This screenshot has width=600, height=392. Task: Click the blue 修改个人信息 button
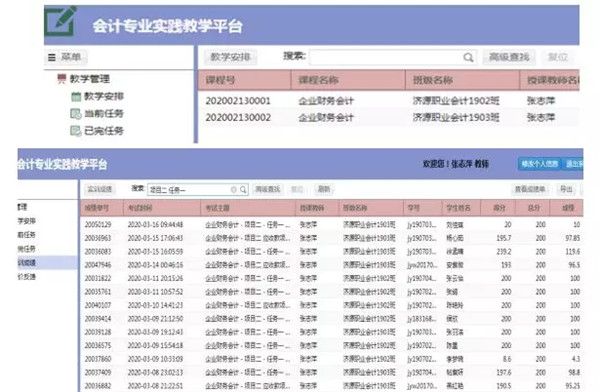click(x=540, y=164)
